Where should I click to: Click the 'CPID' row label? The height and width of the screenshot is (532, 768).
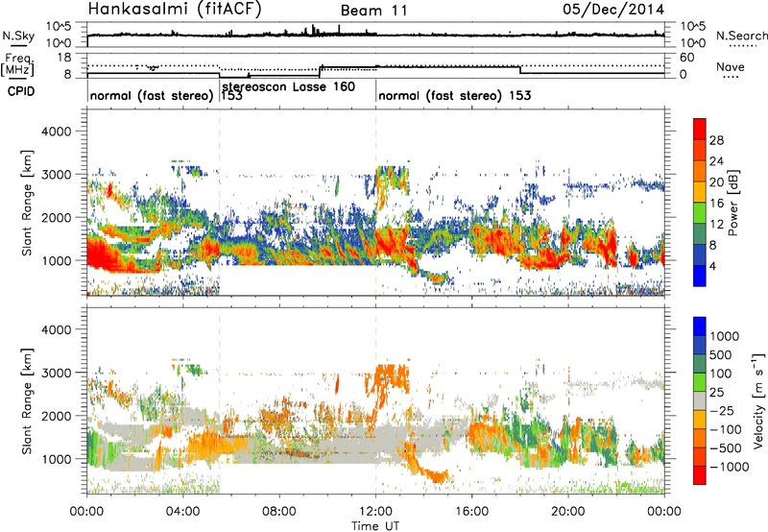(x=21, y=91)
